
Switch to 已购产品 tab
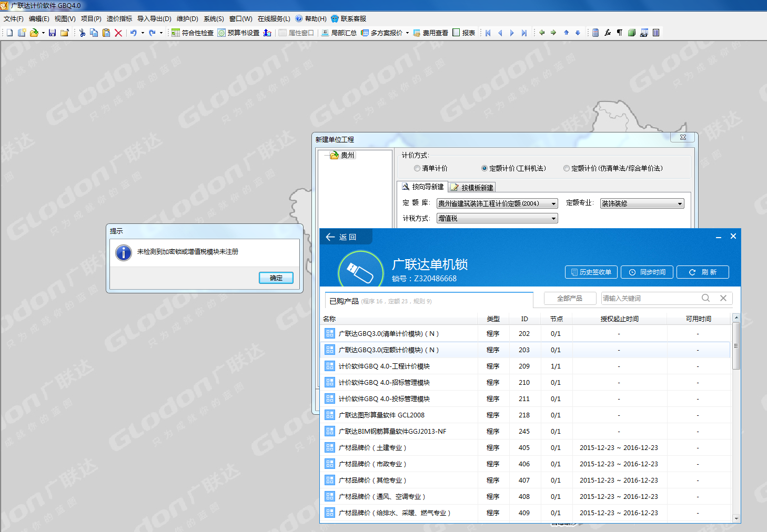(429, 301)
